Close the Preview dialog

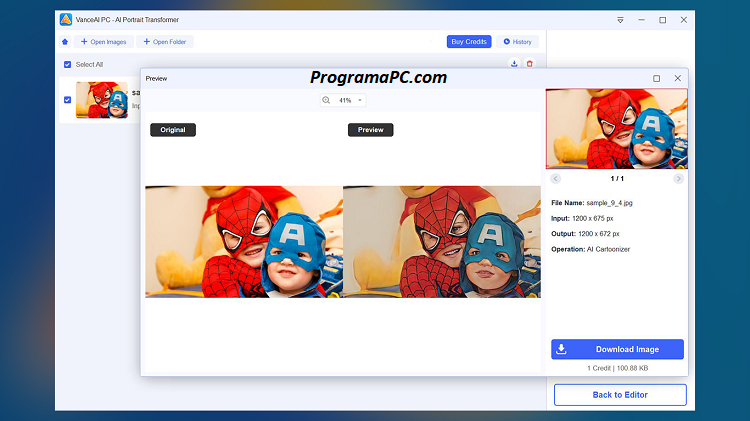(x=678, y=78)
